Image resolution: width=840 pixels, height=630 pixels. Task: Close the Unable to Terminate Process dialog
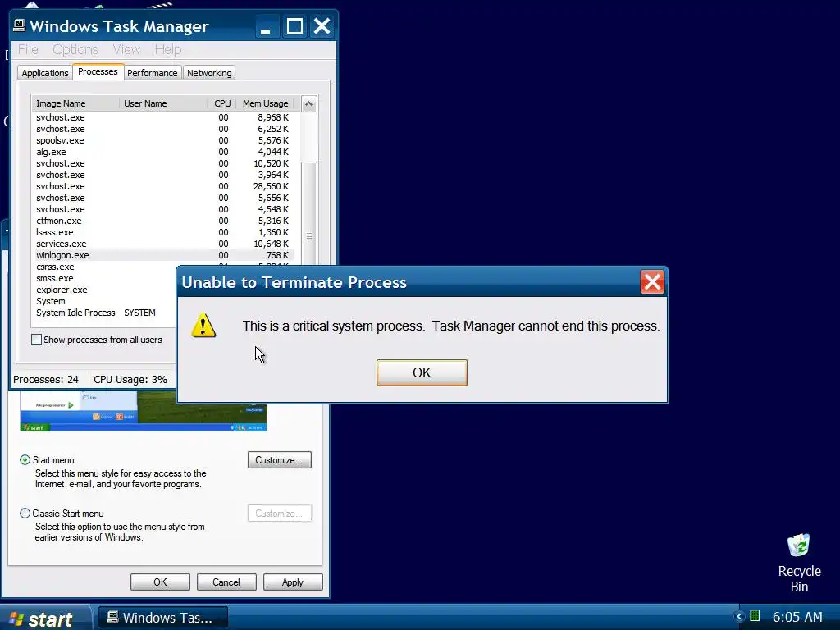[652, 282]
